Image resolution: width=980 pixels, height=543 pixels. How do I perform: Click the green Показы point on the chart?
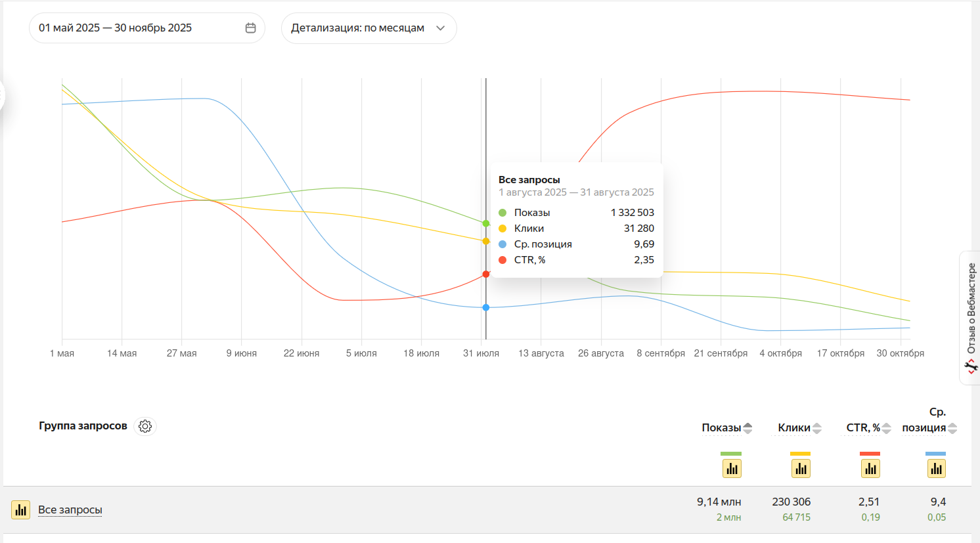coord(486,224)
